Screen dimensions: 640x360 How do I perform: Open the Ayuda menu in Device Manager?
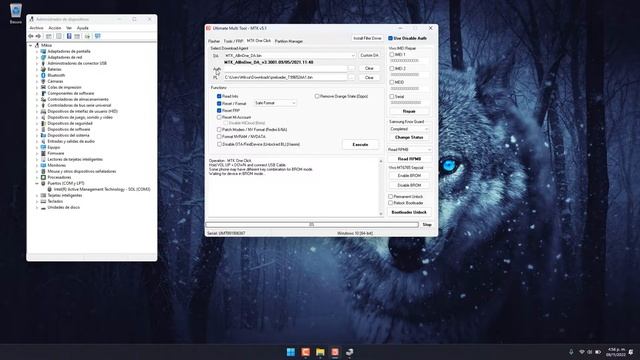[x=83, y=28]
